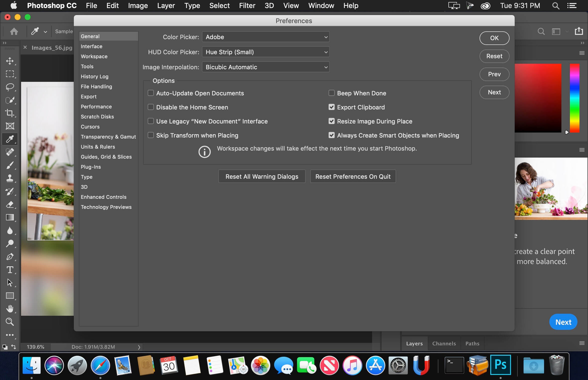Select the Type tool
588x380 pixels.
pyautogui.click(x=10, y=270)
